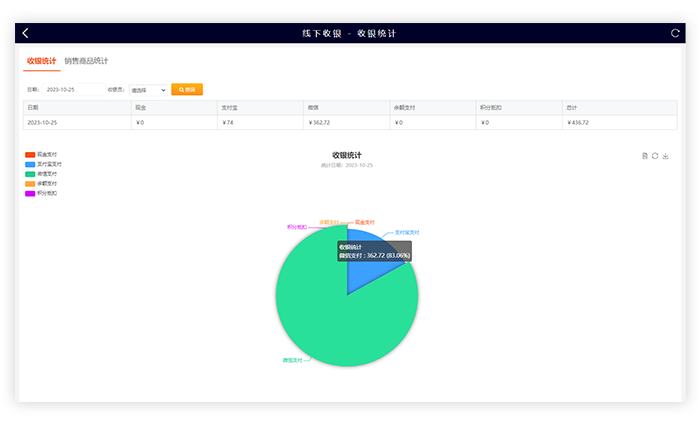This screenshot has height=424, width=700.
Task: Select the 收银统计 tab
Action: click(x=42, y=61)
